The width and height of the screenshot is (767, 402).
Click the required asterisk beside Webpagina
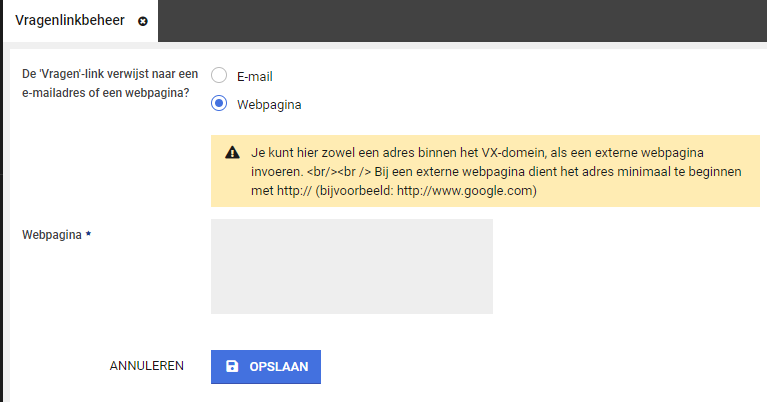click(89, 235)
